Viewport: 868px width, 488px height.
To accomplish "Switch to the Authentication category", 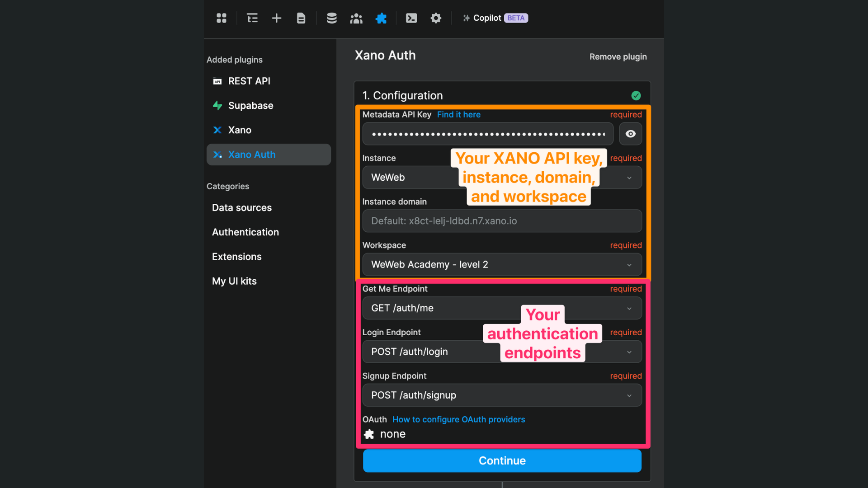I will click(x=245, y=232).
